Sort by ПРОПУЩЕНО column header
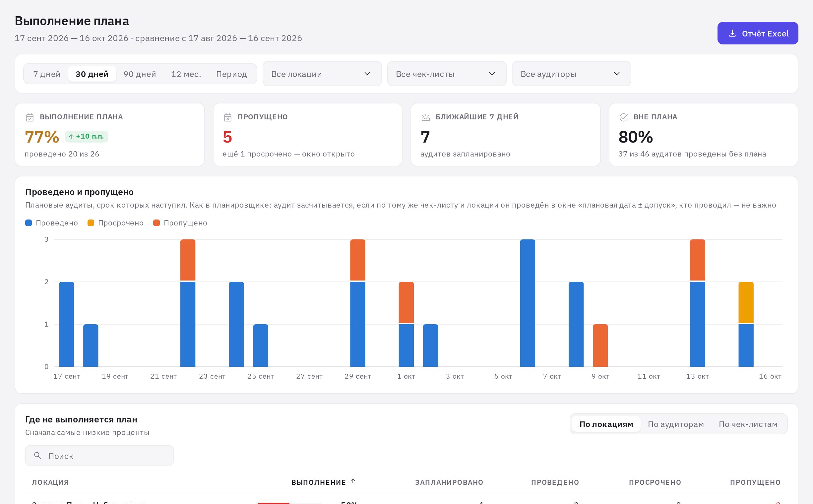Viewport: 813px width, 504px height. (x=755, y=482)
